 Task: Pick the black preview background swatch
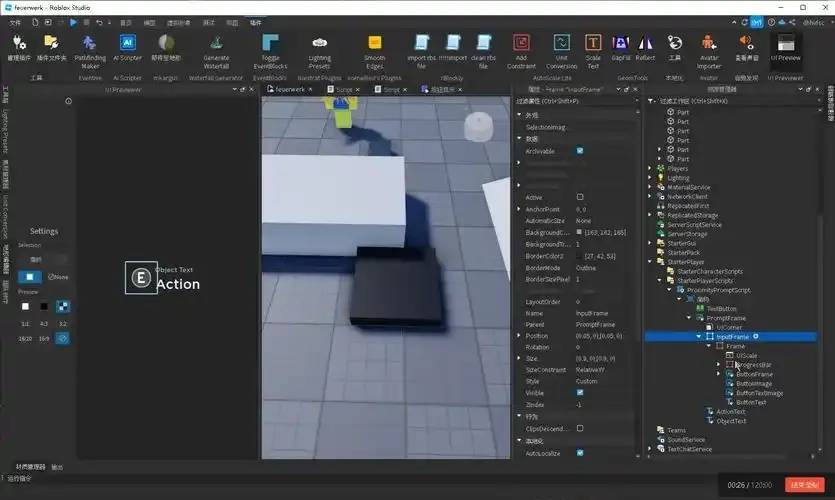point(44,307)
